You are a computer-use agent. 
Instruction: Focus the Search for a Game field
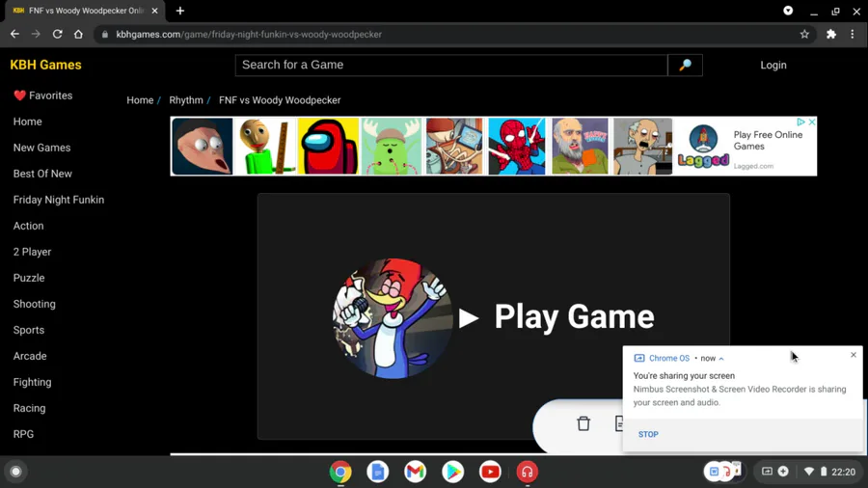pos(451,65)
